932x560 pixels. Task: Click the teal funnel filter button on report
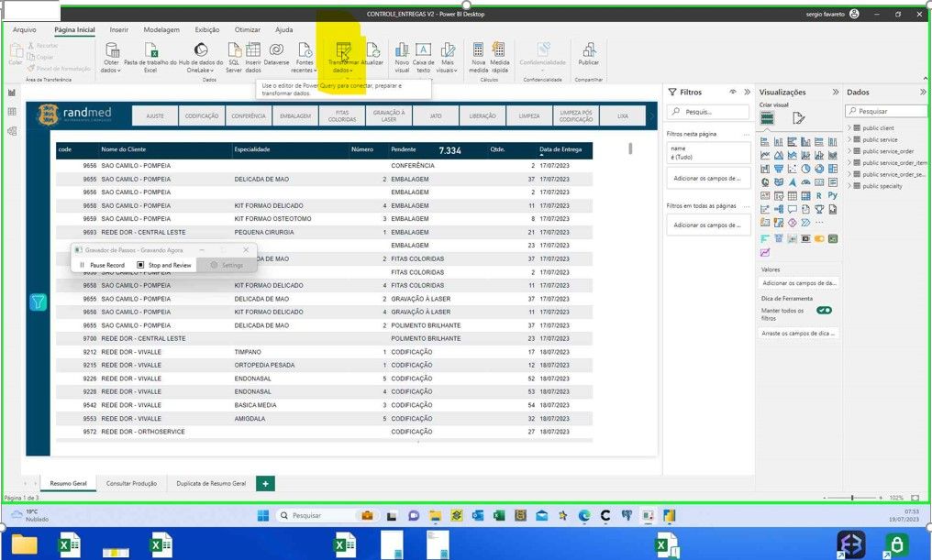38,302
